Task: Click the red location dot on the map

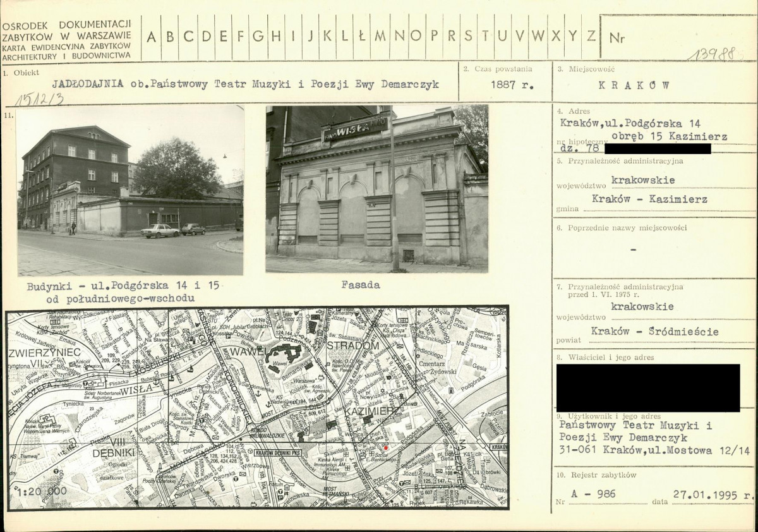Action: [x=385, y=447]
